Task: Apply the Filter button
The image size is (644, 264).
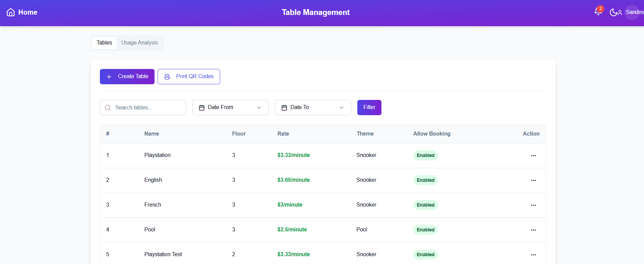Action: point(369,107)
